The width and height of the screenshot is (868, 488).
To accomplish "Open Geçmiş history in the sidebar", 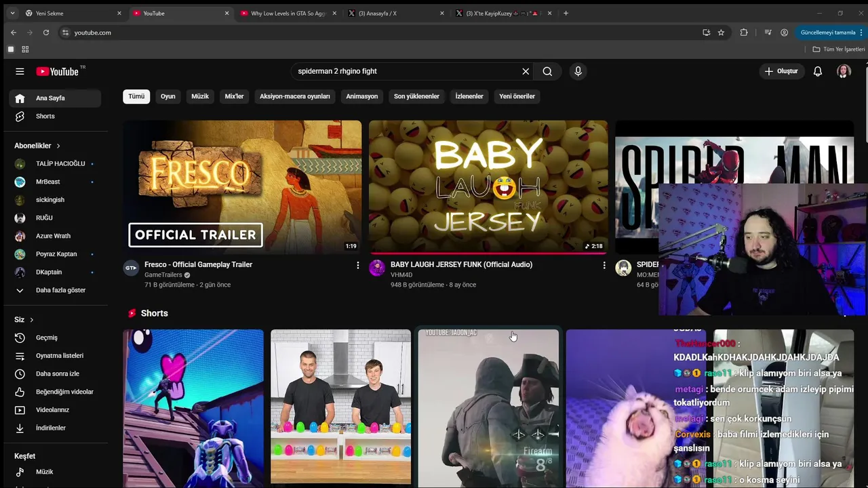I will pyautogui.click(x=55, y=338).
